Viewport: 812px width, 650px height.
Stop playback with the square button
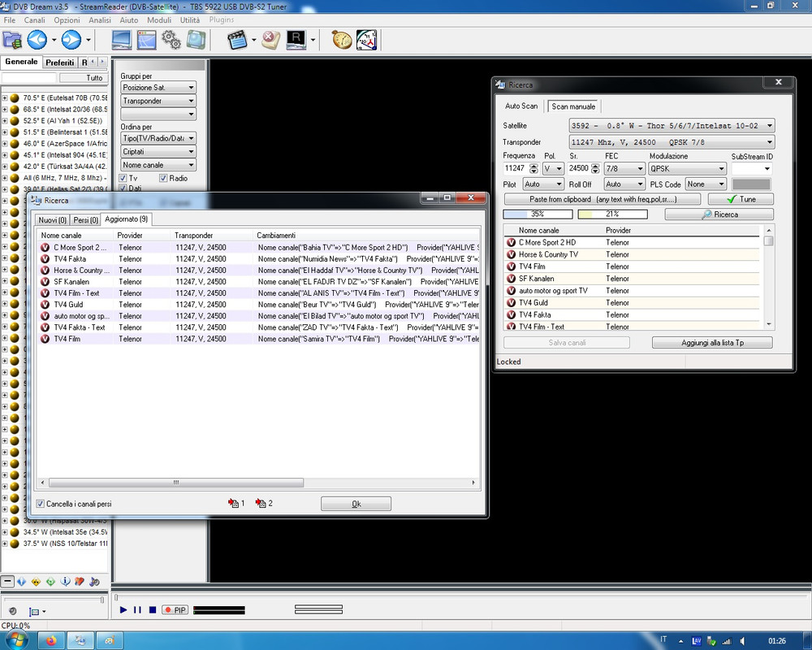click(x=153, y=609)
